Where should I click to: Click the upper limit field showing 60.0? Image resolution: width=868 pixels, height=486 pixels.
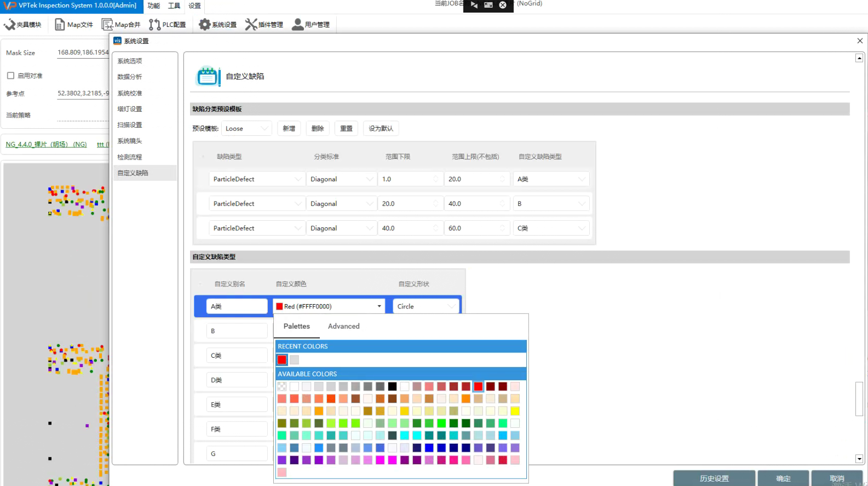coord(477,228)
